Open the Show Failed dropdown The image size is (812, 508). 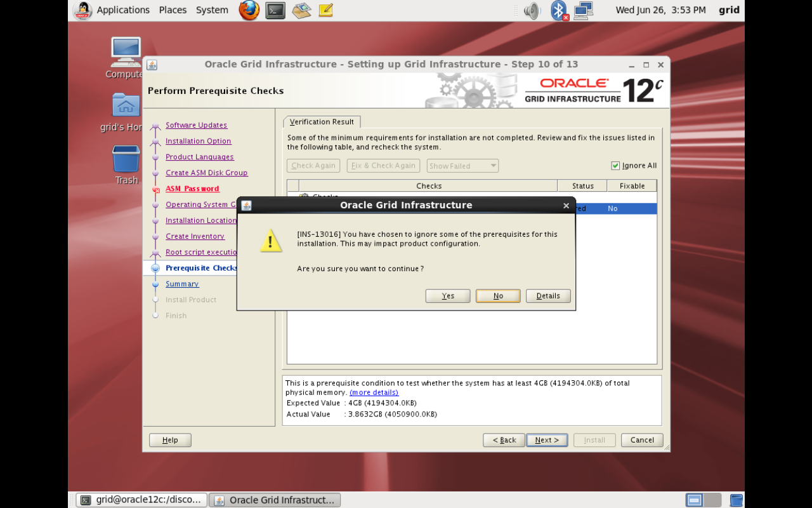click(x=462, y=166)
